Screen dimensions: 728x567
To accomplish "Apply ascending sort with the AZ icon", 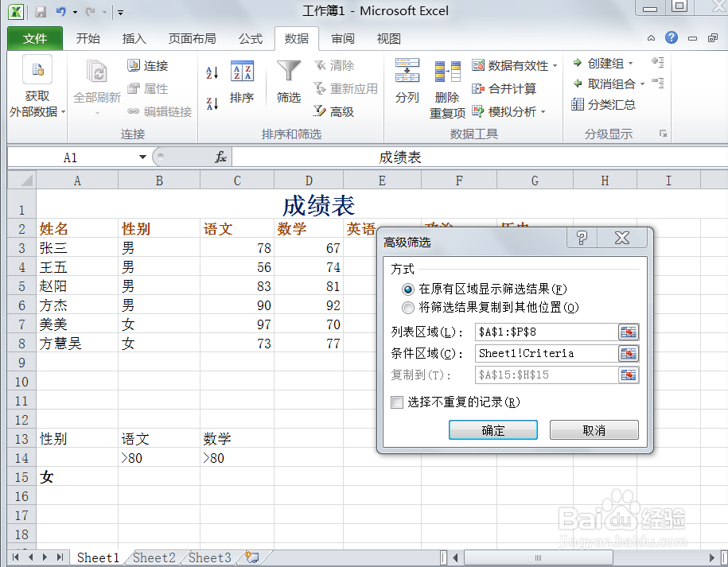I will coord(211,71).
